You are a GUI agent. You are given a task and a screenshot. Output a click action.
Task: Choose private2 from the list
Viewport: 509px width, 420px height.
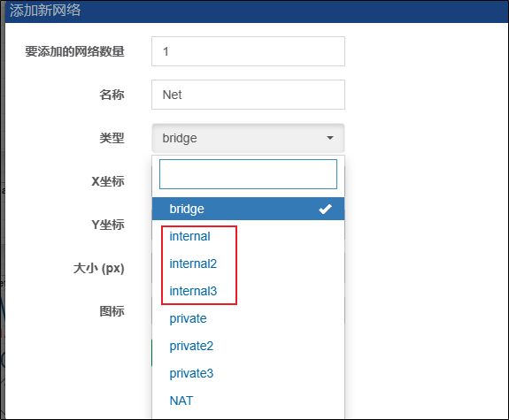click(x=248, y=346)
